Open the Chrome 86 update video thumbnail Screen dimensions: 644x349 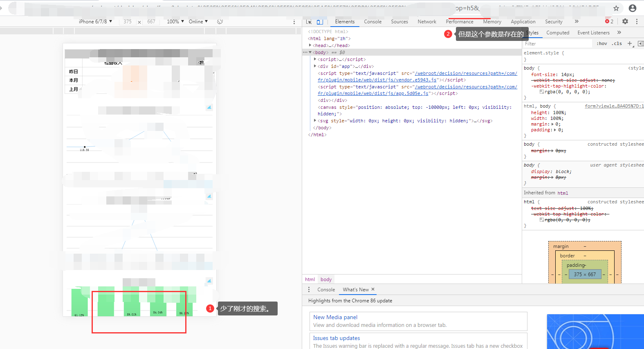click(x=595, y=332)
